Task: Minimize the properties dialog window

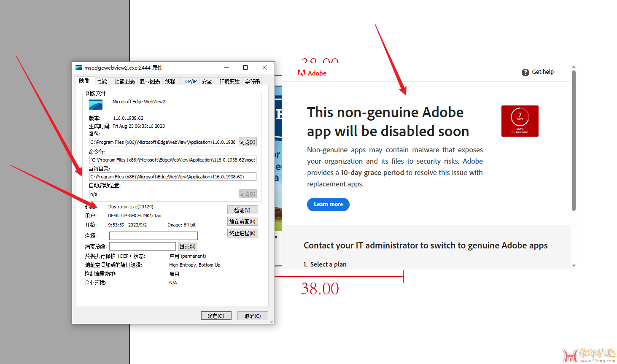Action: (226, 67)
